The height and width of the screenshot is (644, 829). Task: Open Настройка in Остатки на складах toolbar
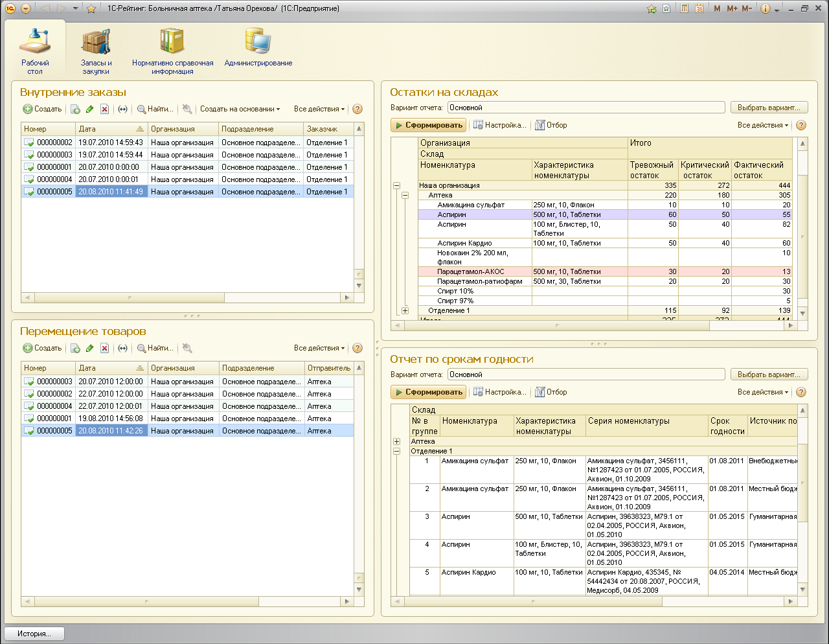click(x=499, y=126)
